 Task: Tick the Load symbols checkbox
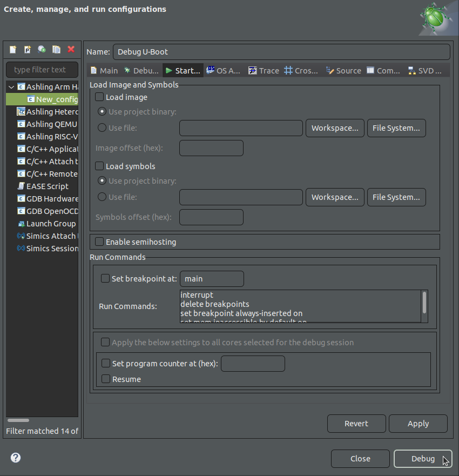[100, 166]
